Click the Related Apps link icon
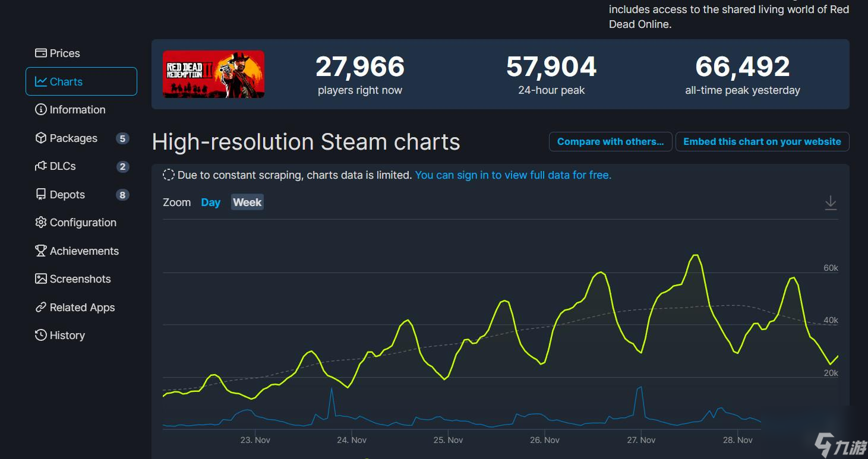Viewport: 868px width, 459px height. click(x=41, y=308)
